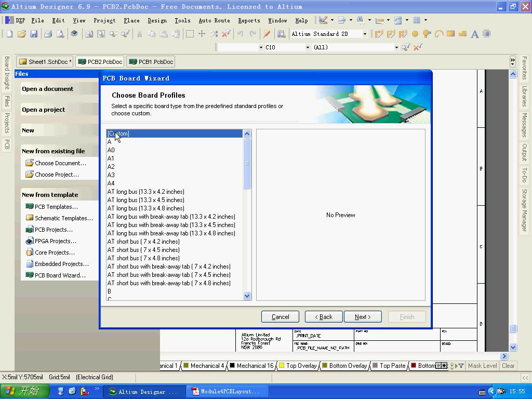This screenshot has height=399, width=532.
Task: Select AT long bus (13.3 x 4.2 inches)
Action: point(175,192)
